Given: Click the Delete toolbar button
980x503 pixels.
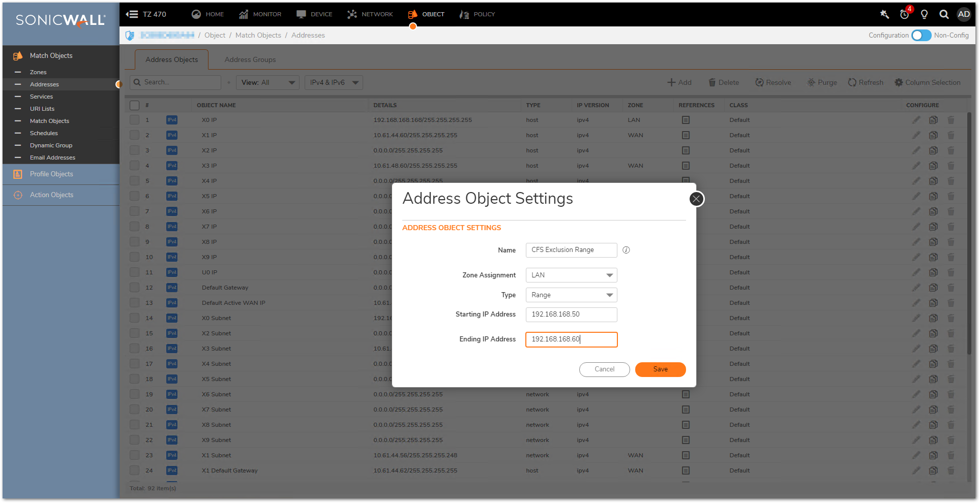Looking at the screenshot, I should point(724,82).
